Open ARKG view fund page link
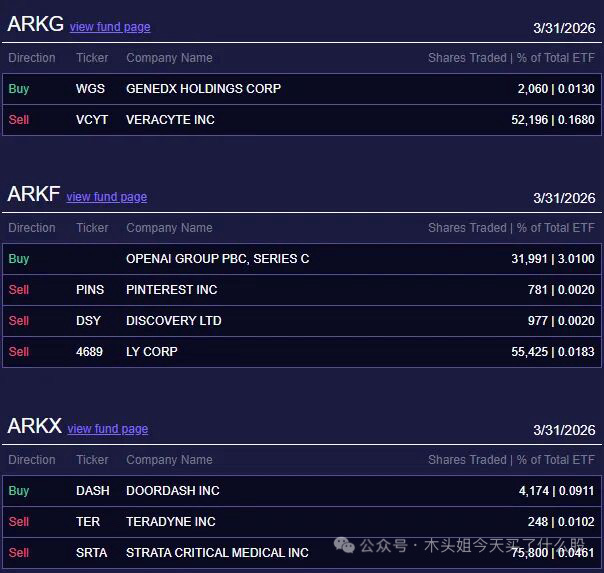604x573 pixels. 110,27
